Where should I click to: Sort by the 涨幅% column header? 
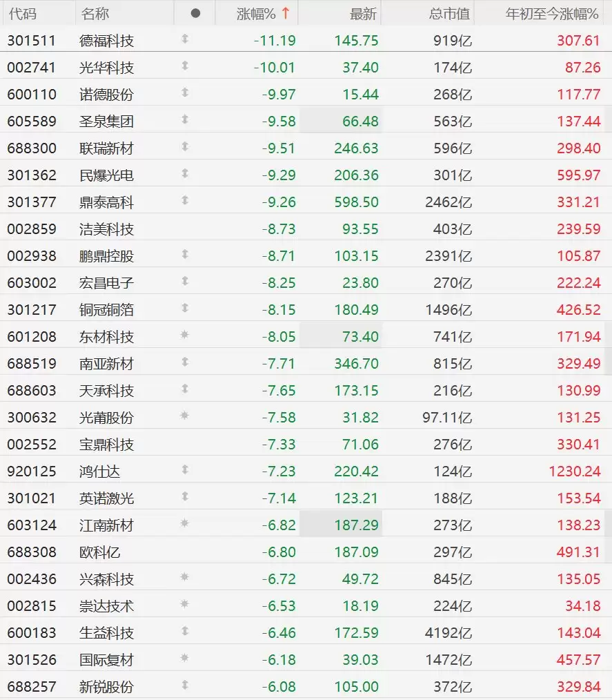click(256, 14)
